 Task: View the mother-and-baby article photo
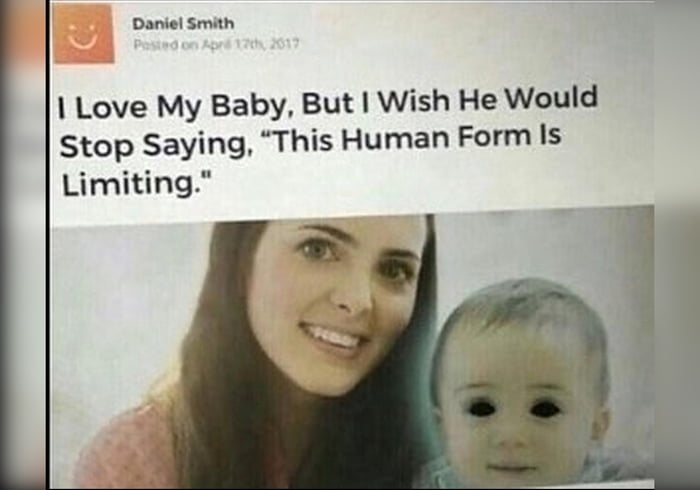pyautogui.click(x=352, y=350)
